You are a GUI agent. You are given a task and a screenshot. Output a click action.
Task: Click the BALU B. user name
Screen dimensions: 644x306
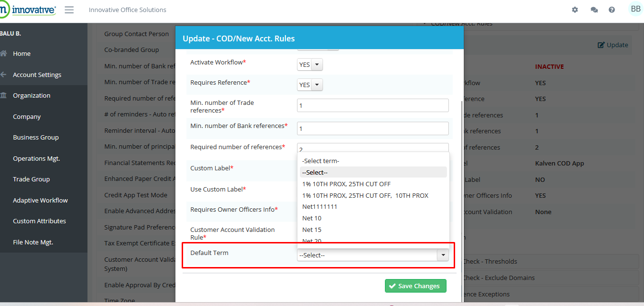tap(11, 34)
